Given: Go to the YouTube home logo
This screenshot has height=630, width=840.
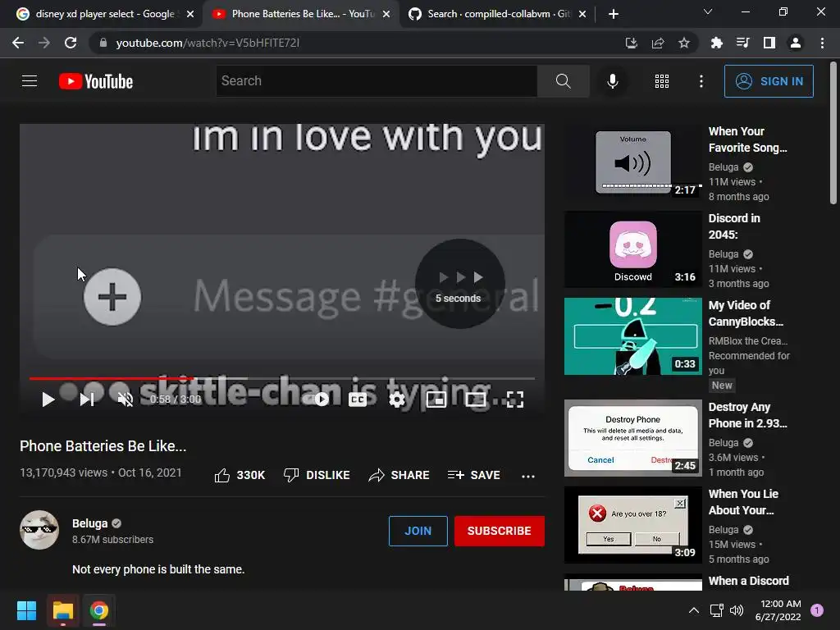Looking at the screenshot, I should click(96, 81).
